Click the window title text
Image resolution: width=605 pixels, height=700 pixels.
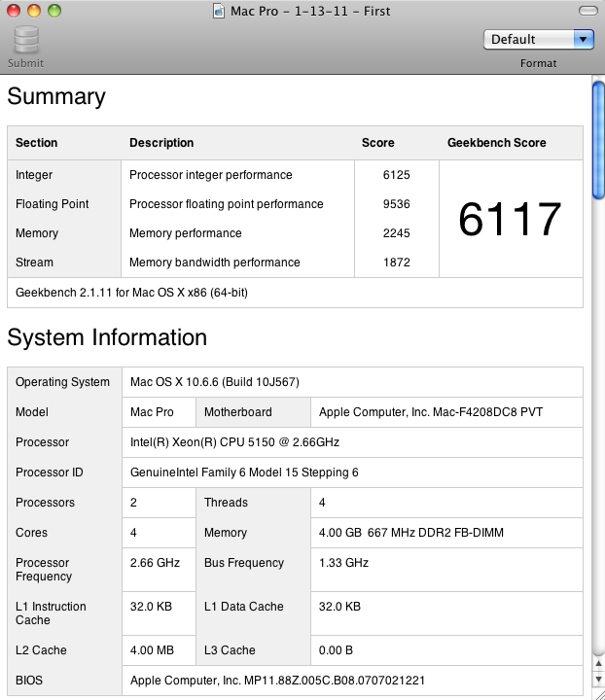pyautogui.click(x=310, y=11)
